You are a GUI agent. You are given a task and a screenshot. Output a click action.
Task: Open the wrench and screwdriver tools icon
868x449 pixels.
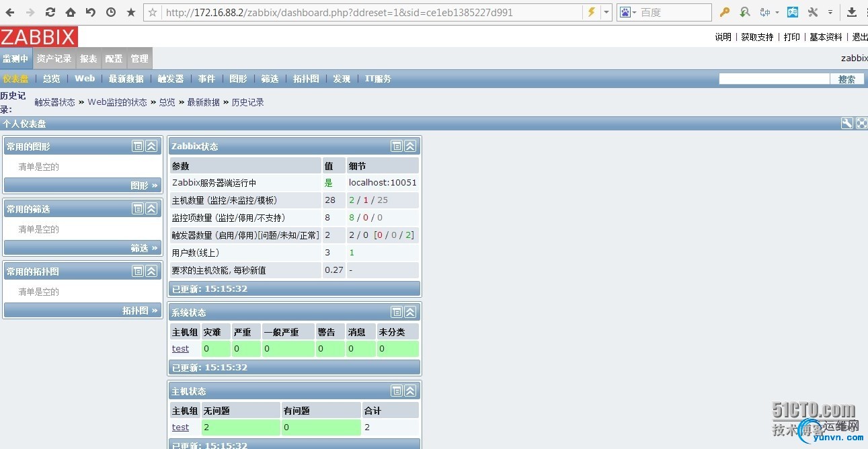click(x=813, y=13)
